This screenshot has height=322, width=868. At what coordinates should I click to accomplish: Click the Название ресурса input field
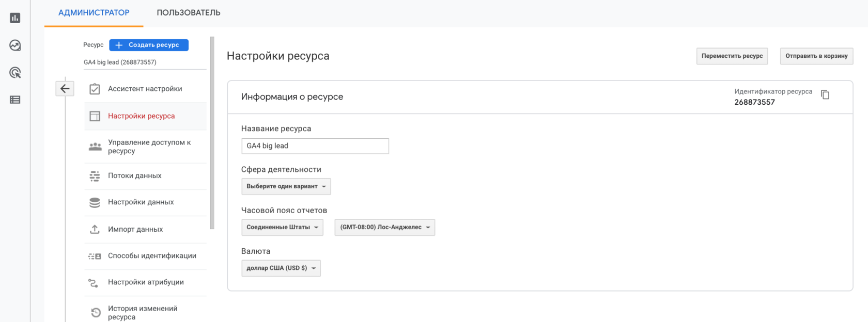click(x=315, y=146)
